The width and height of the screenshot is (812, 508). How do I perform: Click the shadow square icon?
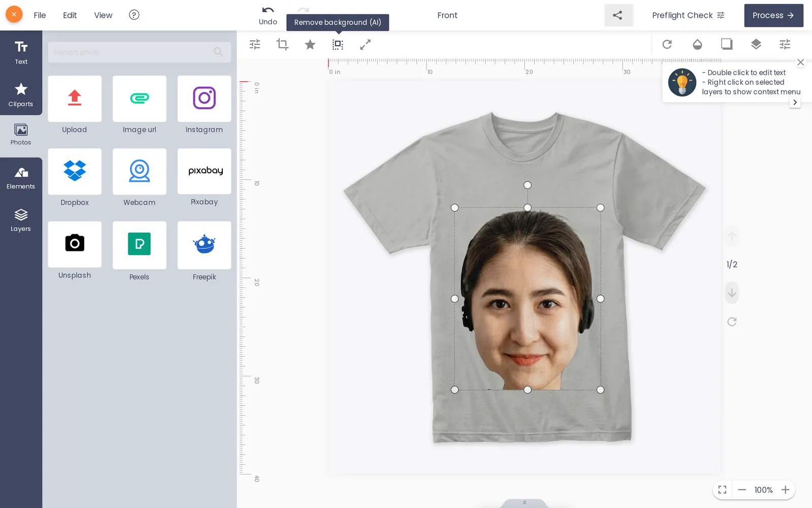[727, 44]
